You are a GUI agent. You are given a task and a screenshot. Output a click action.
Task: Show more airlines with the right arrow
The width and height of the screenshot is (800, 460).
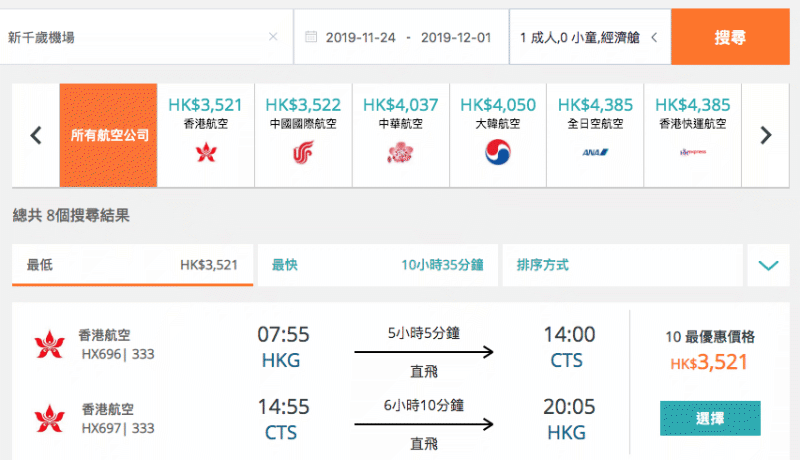(x=765, y=135)
